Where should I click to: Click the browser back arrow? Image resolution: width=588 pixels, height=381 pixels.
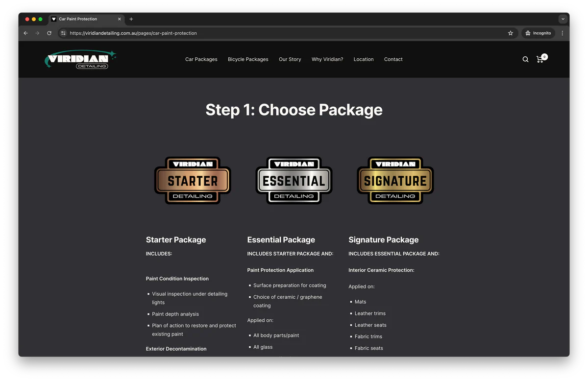[26, 33]
